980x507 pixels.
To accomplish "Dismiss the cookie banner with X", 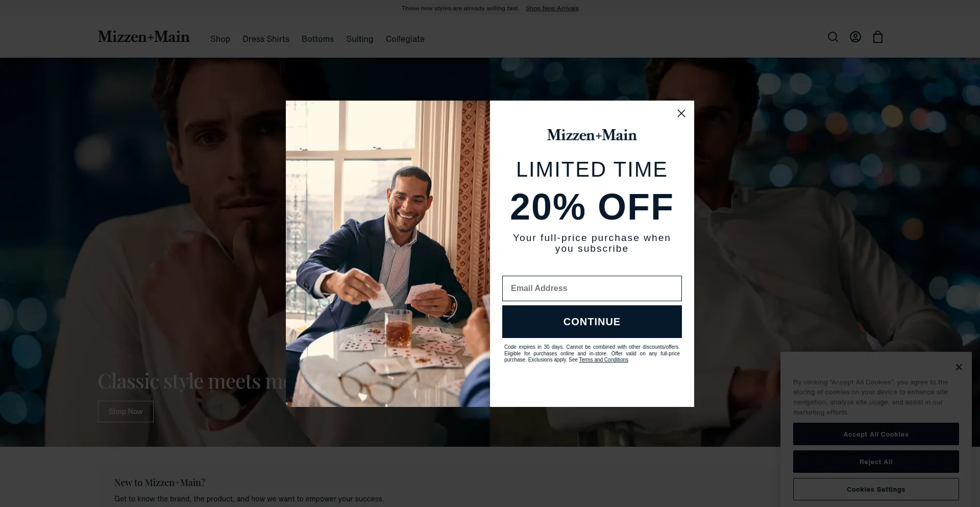I will point(959,367).
